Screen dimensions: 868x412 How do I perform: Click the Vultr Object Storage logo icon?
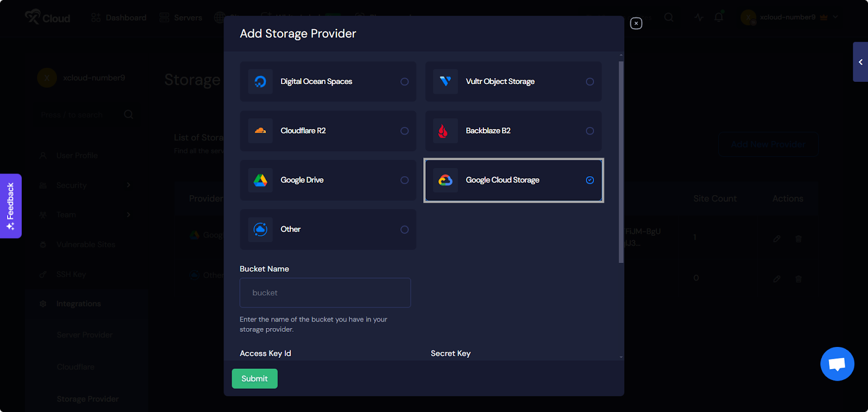(x=445, y=81)
